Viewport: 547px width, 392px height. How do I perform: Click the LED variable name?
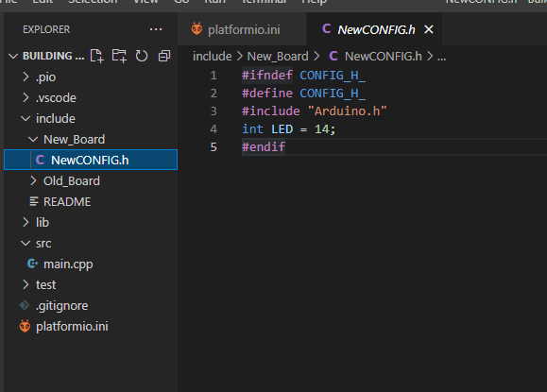coord(282,129)
